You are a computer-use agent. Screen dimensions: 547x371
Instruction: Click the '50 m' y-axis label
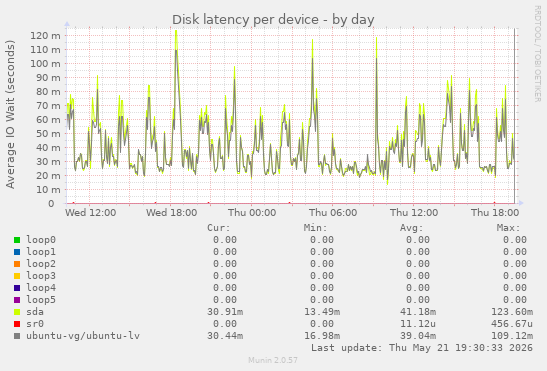[48, 134]
